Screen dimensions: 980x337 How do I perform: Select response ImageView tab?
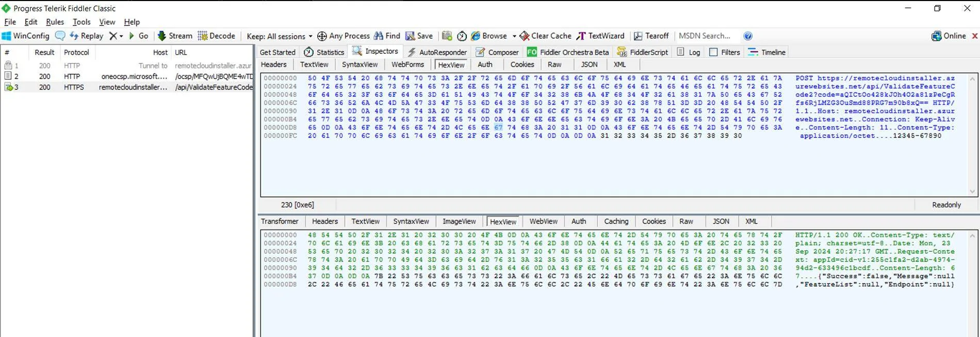pos(459,221)
